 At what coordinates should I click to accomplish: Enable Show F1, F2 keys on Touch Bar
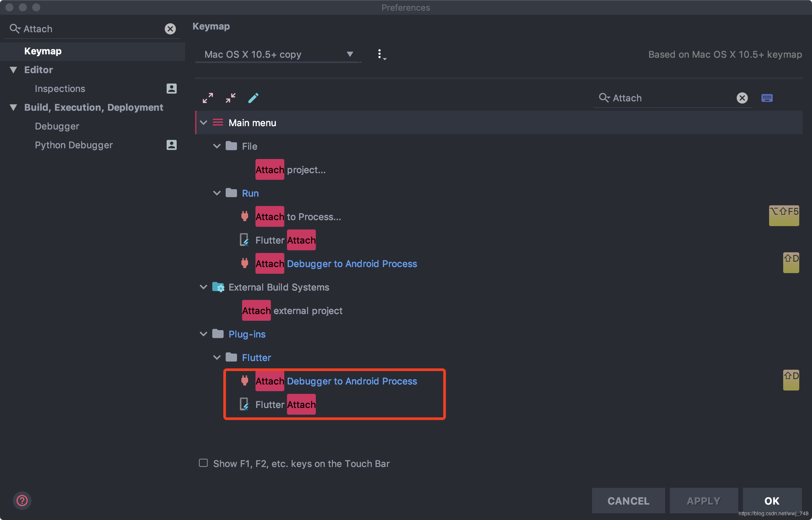click(204, 463)
